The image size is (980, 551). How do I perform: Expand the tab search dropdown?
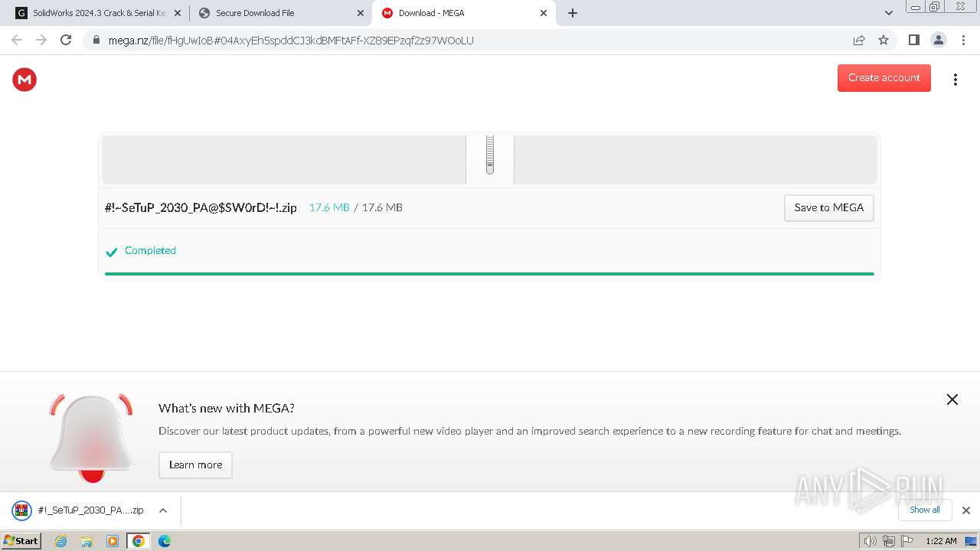point(888,13)
